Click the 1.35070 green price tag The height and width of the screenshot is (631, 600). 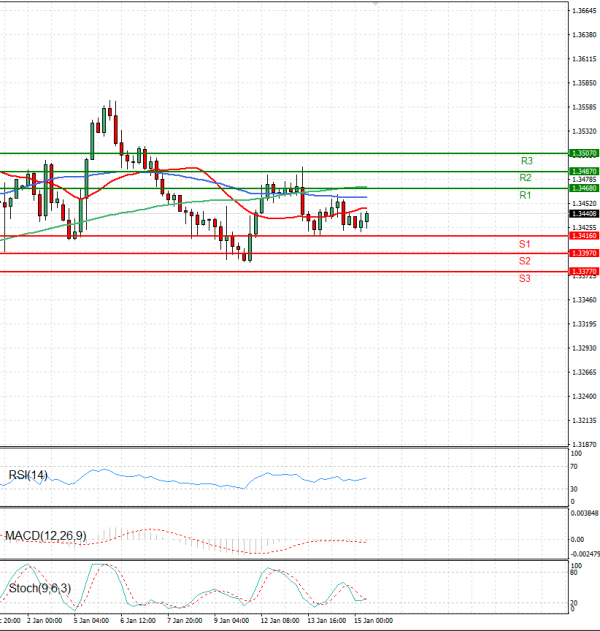(x=583, y=153)
